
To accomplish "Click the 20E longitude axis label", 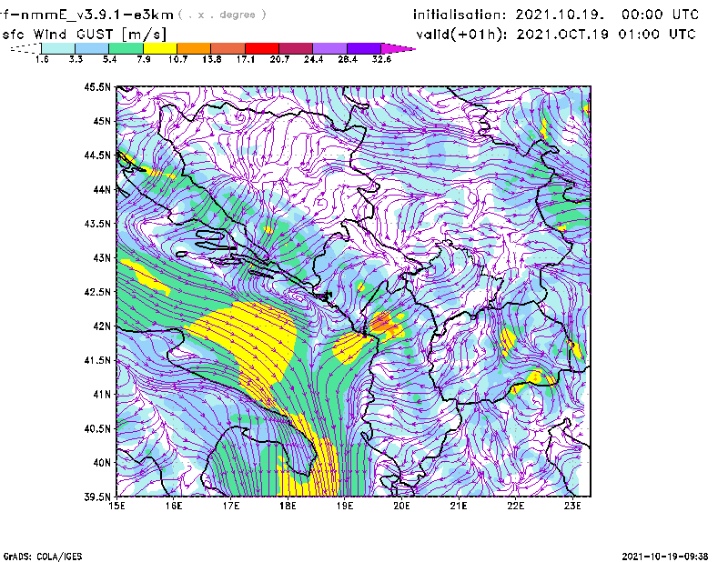I will [401, 506].
